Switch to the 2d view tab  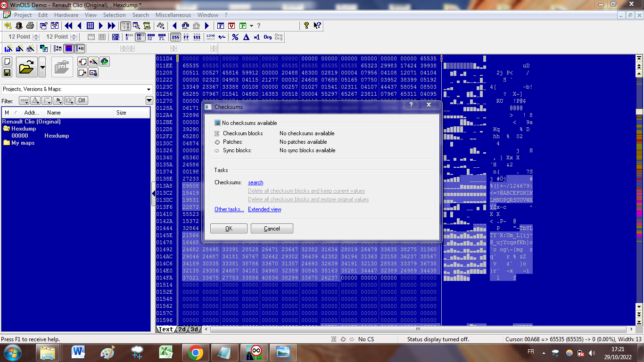182,329
